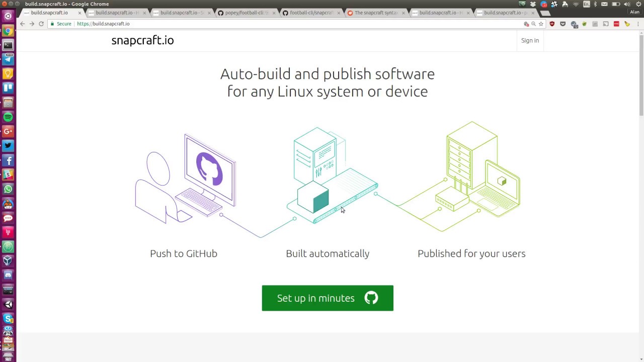The width and height of the screenshot is (644, 362).
Task: Reload the snapcraft page
Action: pyautogui.click(x=41, y=24)
